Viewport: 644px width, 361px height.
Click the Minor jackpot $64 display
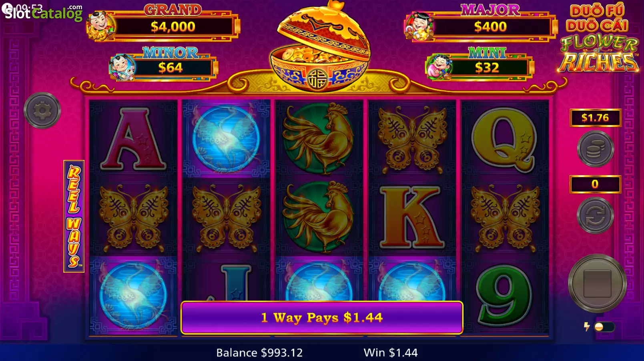point(163,64)
